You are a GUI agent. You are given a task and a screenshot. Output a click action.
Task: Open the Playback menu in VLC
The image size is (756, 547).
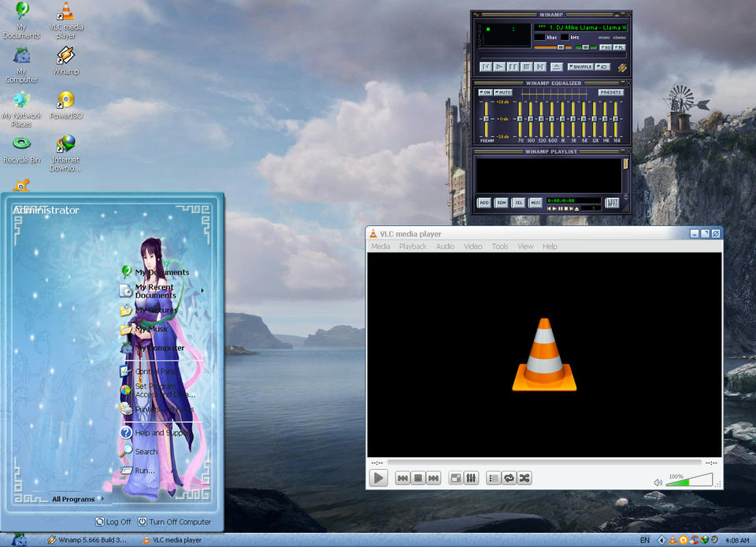tap(413, 246)
